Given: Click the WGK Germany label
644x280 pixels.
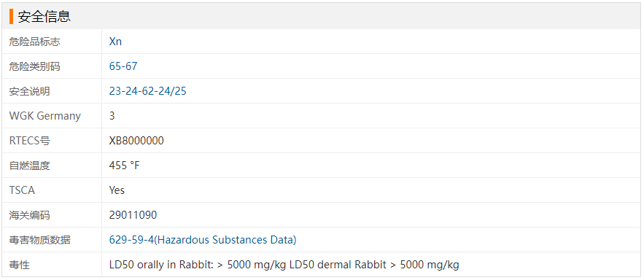Looking at the screenshot, I should (44, 116).
